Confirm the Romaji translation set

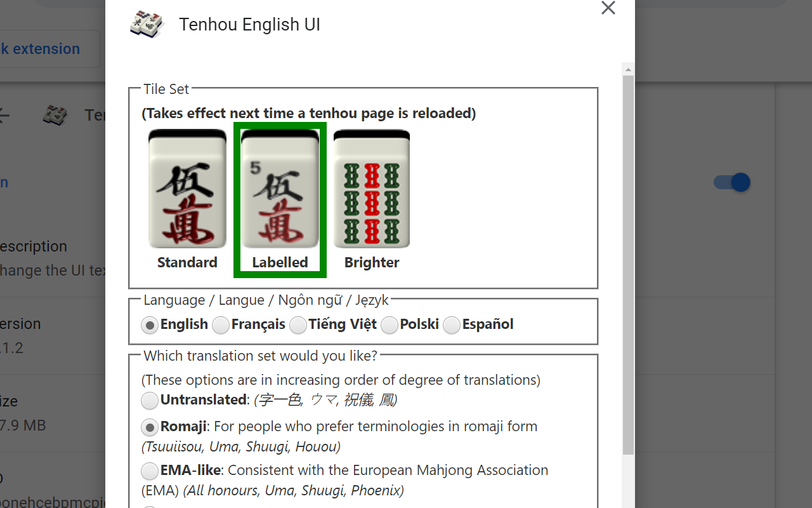tap(150, 427)
